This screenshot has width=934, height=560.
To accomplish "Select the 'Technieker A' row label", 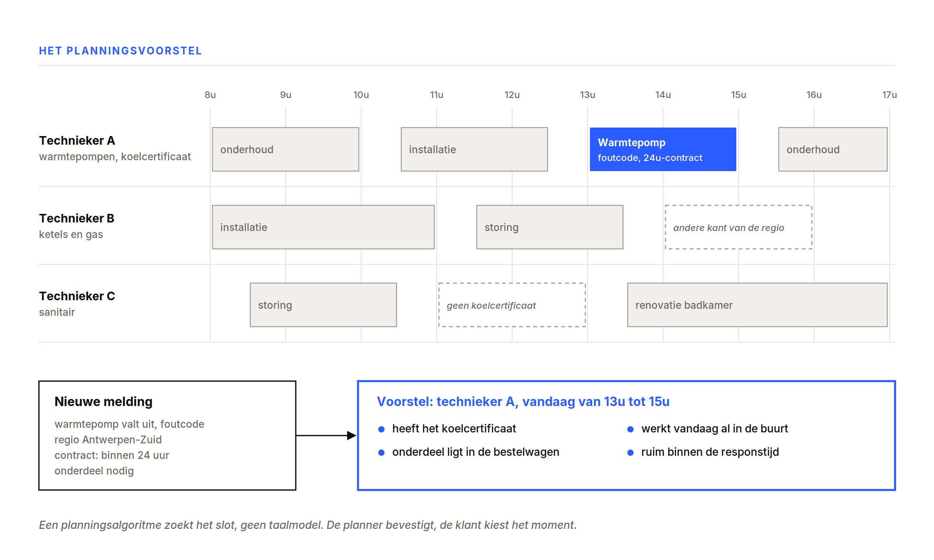I will point(77,140).
